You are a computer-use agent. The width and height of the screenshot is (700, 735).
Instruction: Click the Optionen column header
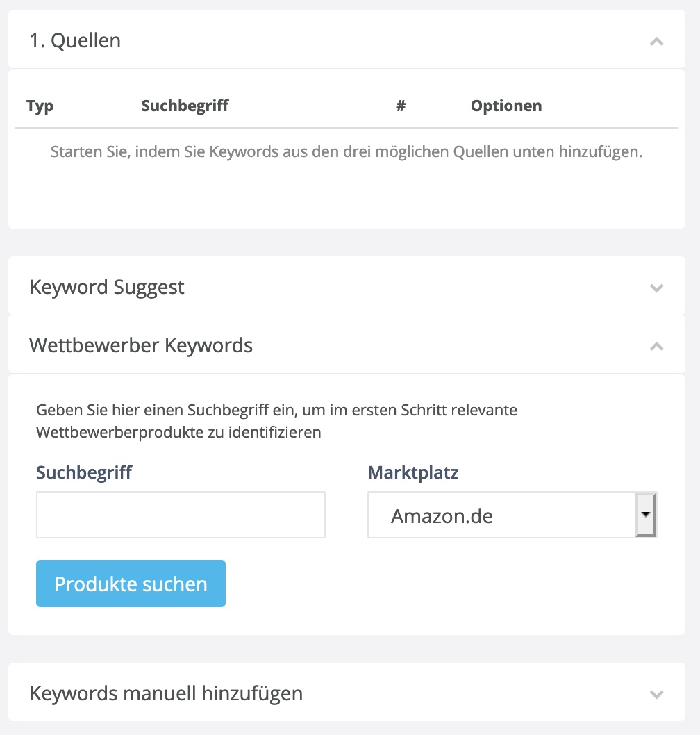506,106
